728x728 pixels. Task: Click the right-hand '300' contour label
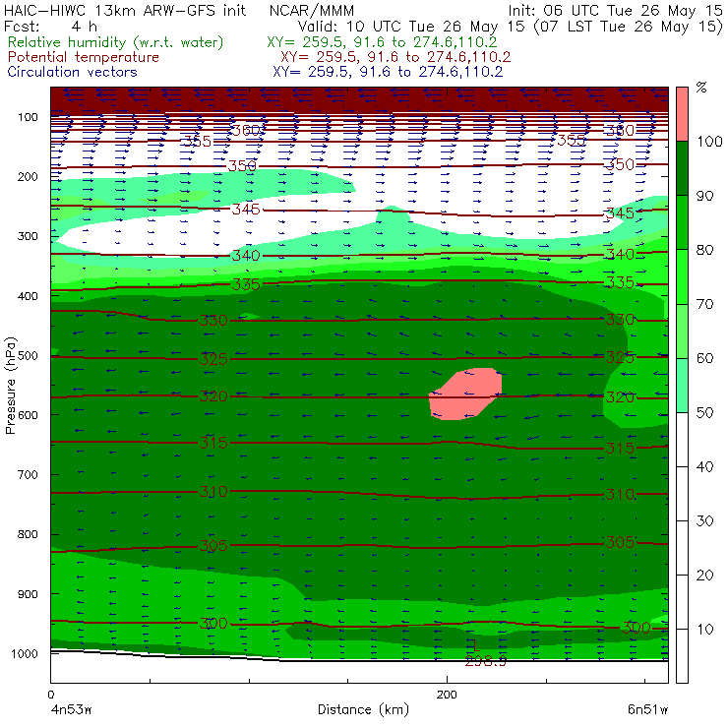636,628
